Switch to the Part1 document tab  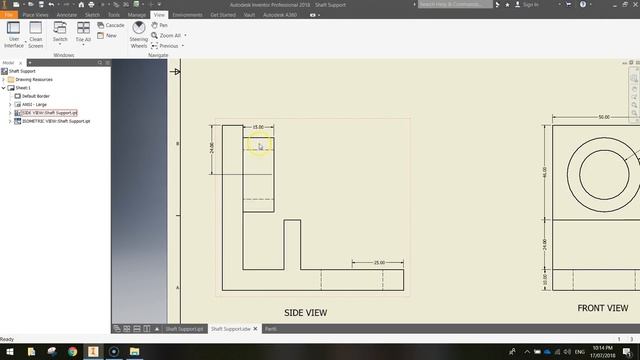[271, 329]
